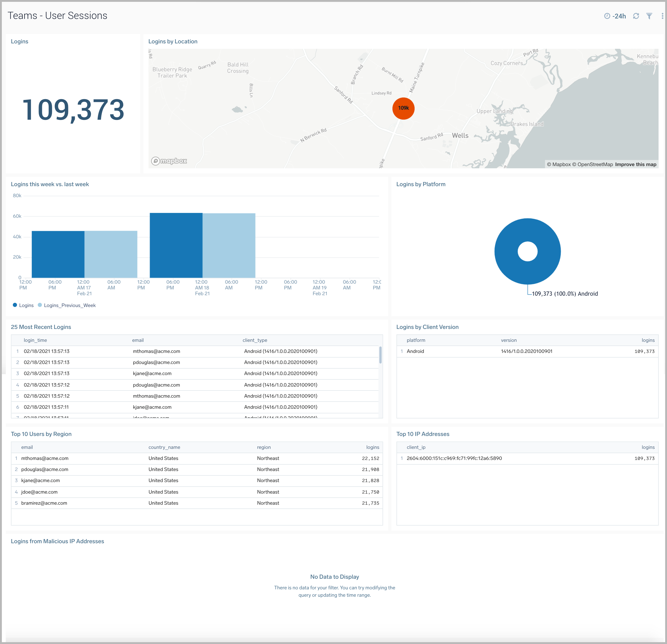The width and height of the screenshot is (667, 644).
Task: Click the Logins by Location panel title
Action: point(173,42)
